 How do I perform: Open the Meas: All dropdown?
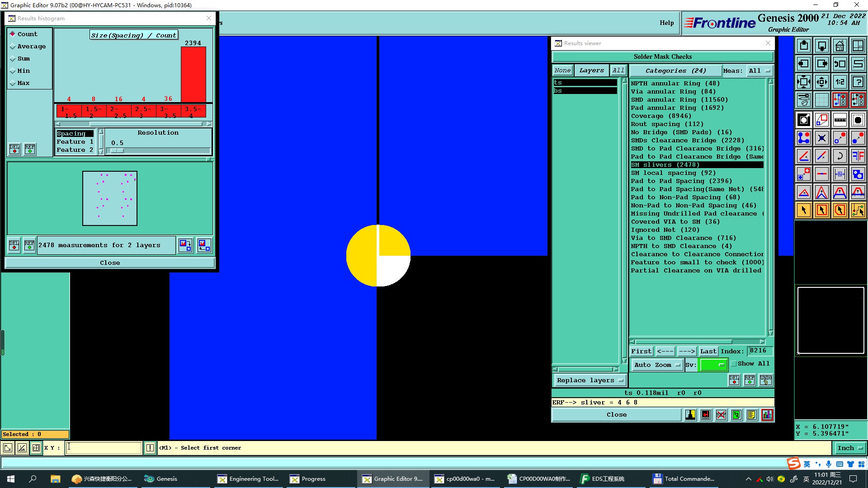tap(759, 71)
